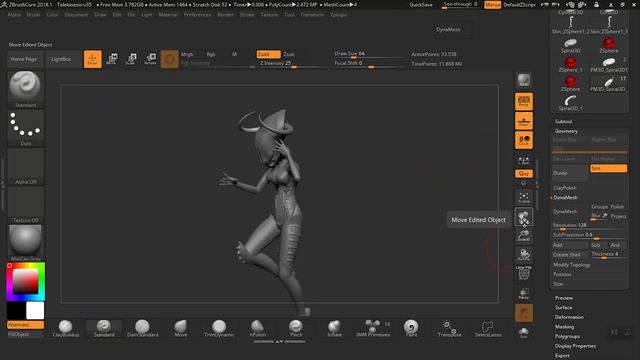Choose the ClayBuildup brush
This screenshot has height=360, width=640.
(66, 329)
